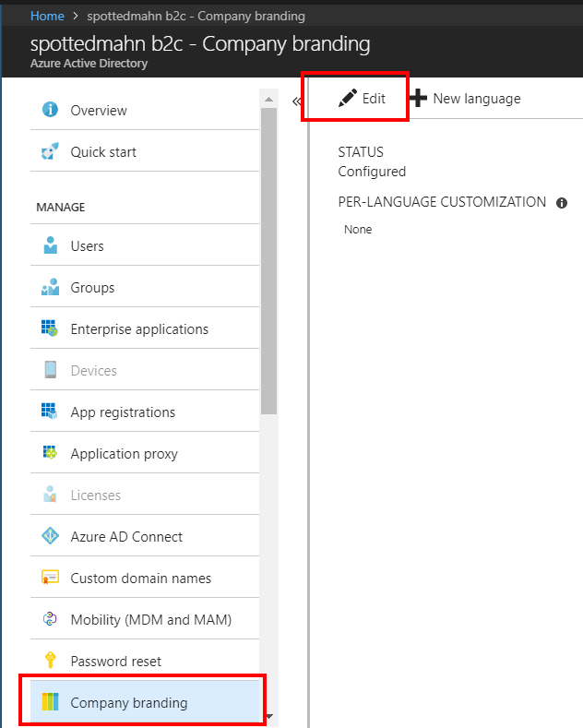
Task: Click the Enterprise applications grid icon
Action: point(50,328)
